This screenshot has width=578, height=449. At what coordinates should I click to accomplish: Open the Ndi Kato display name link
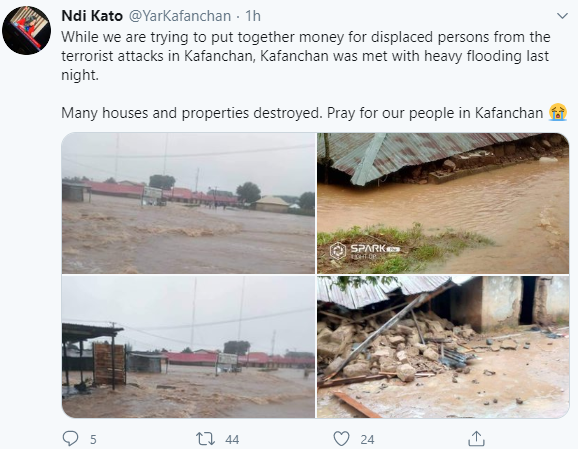(92, 16)
